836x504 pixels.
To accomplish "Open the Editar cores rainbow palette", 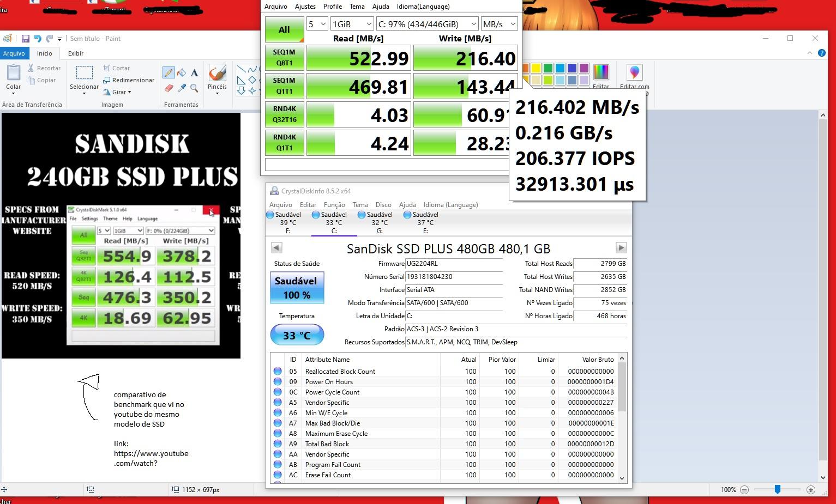I will pyautogui.click(x=601, y=72).
